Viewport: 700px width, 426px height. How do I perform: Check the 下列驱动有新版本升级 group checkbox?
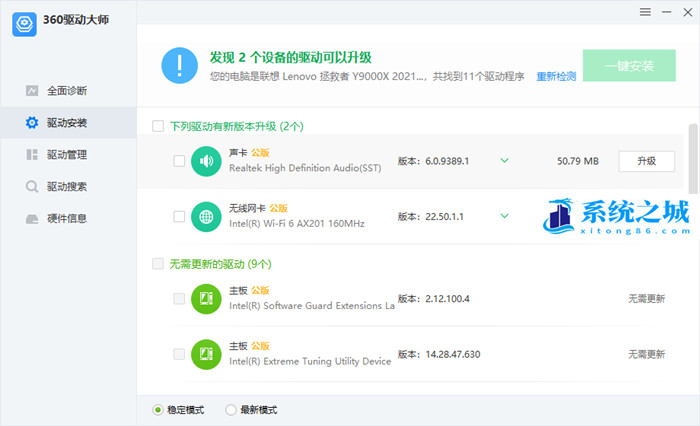pyautogui.click(x=158, y=126)
